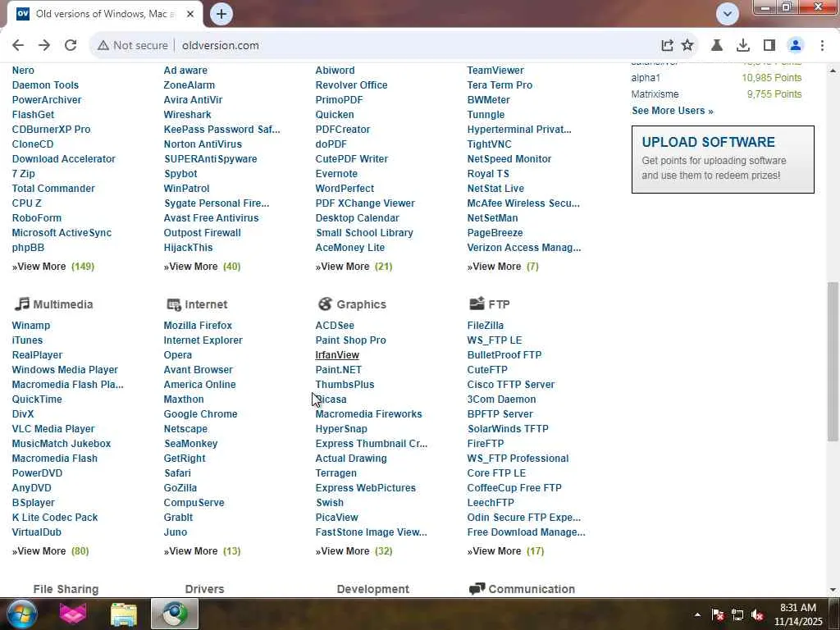Image resolution: width=840 pixels, height=630 pixels.
Task: View More Graphics programs (32)
Action: pos(354,551)
